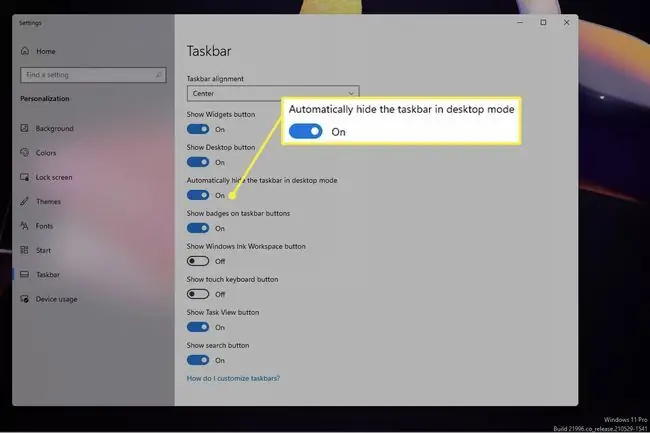650x433 pixels.
Task: Click the search magnifier icon
Action: (158, 75)
